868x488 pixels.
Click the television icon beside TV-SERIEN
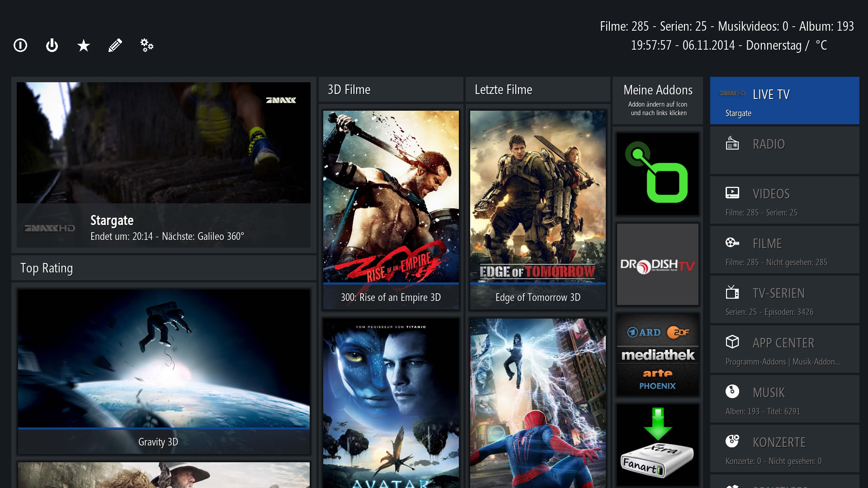[732, 292]
